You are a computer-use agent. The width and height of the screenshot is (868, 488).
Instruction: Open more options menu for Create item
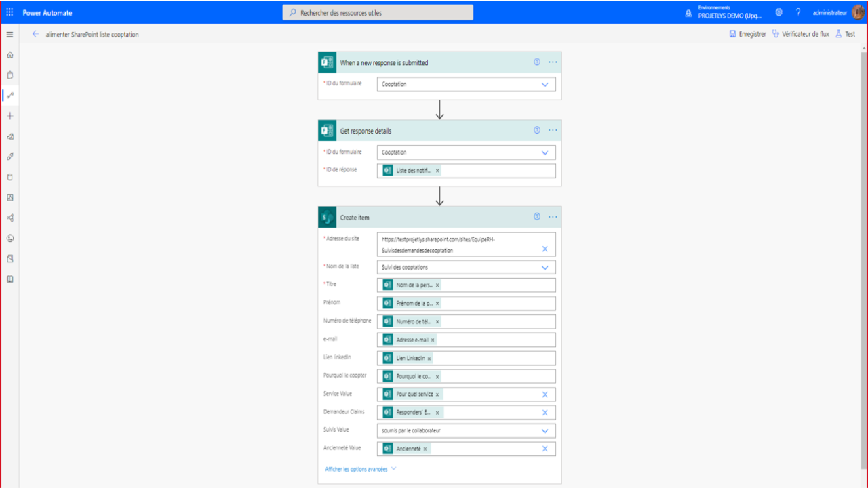pos(553,217)
